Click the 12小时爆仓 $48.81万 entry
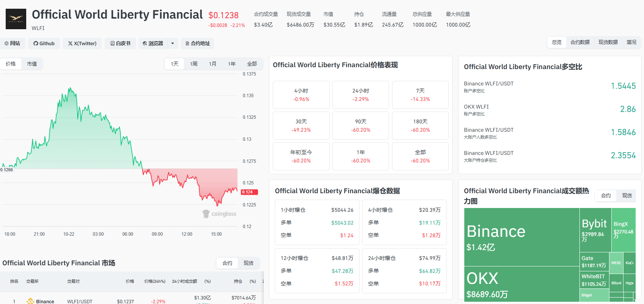Image resolution: width=644 pixels, height=304 pixels. pyautogui.click(x=317, y=258)
